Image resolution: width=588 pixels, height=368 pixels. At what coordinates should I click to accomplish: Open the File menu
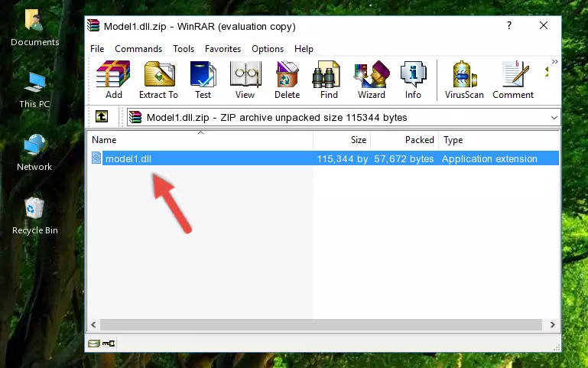pos(97,49)
